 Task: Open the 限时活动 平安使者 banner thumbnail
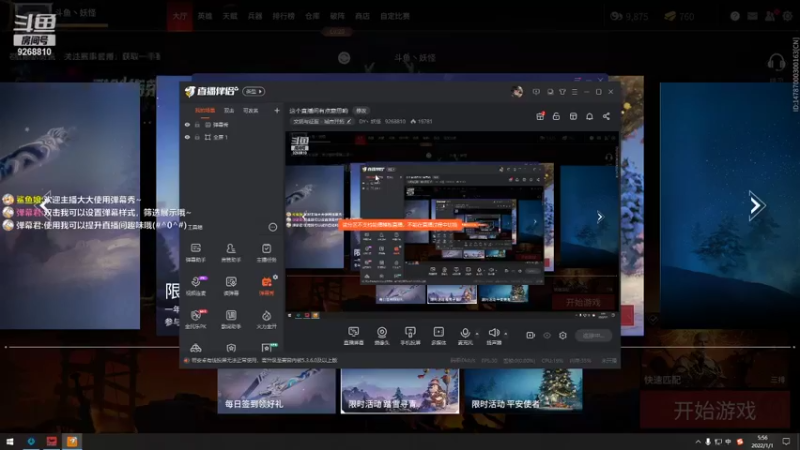(x=523, y=391)
